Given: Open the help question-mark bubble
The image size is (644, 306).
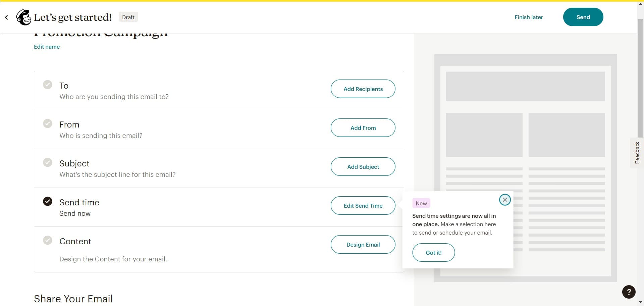Looking at the screenshot, I should click(629, 292).
